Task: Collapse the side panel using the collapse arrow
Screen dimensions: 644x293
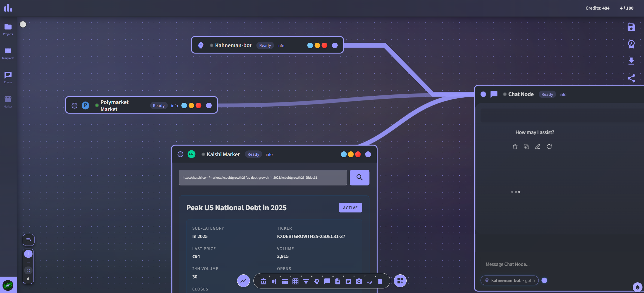Action: click(28, 240)
